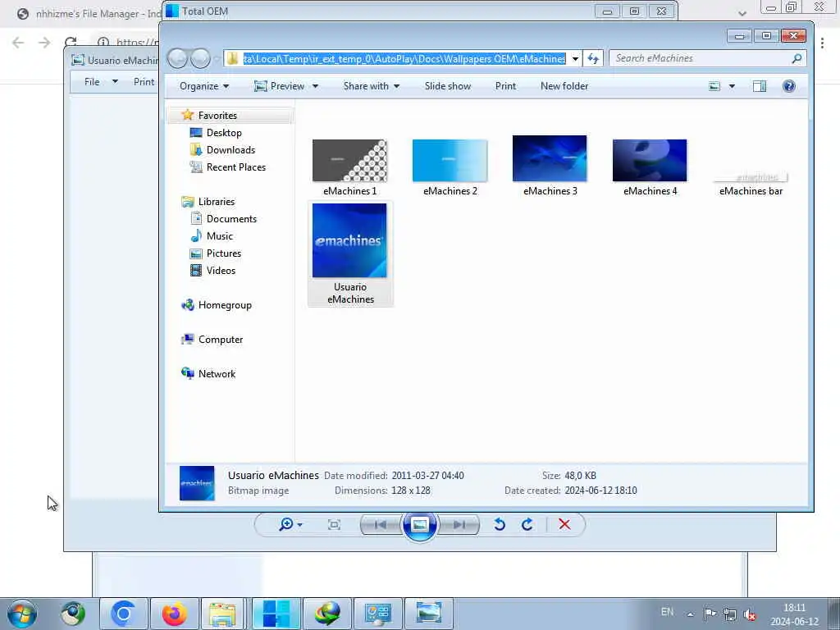Delete image with red X in Photo Viewer
The height and width of the screenshot is (630, 840).
point(564,524)
